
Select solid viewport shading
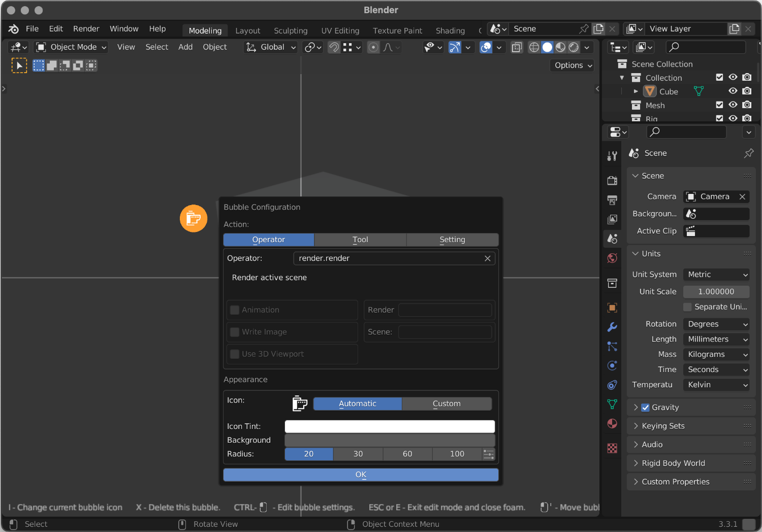click(x=547, y=47)
